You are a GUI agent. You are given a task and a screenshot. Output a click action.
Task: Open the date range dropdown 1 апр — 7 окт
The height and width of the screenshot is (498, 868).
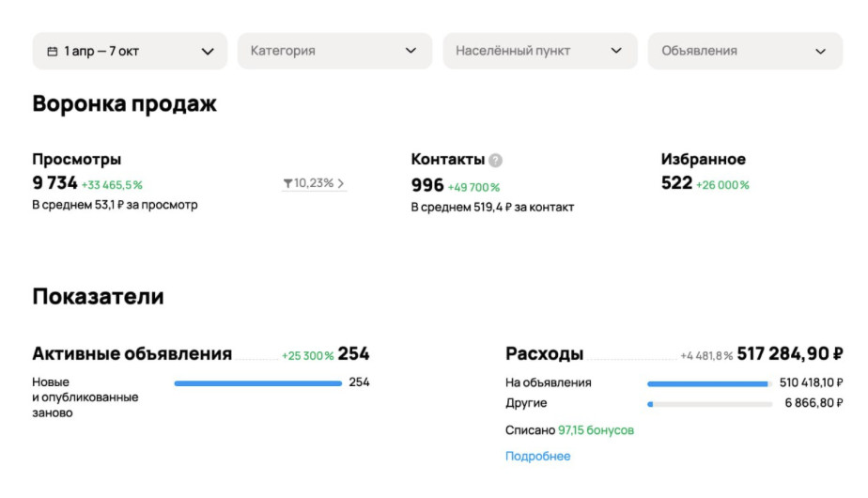point(130,52)
